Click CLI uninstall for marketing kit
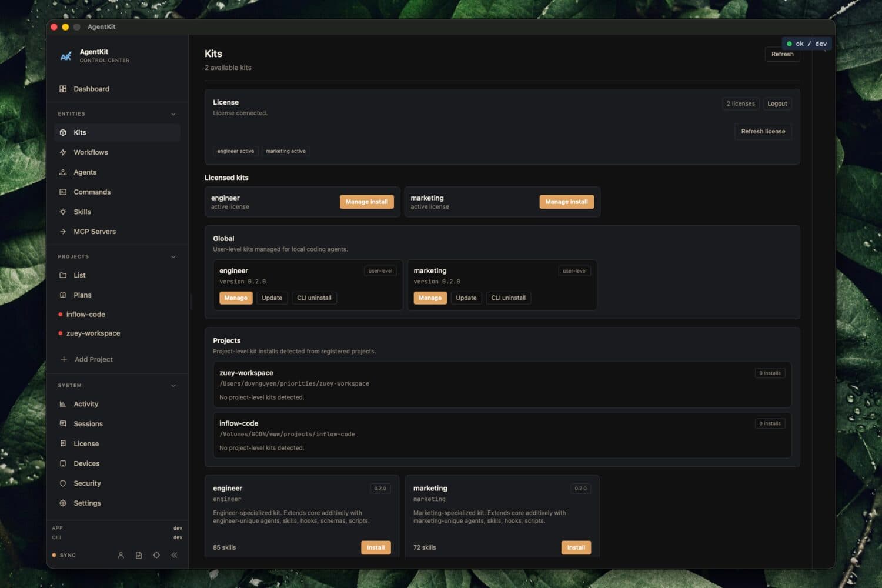Screen dimensions: 882x588 click(x=508, y=298)
